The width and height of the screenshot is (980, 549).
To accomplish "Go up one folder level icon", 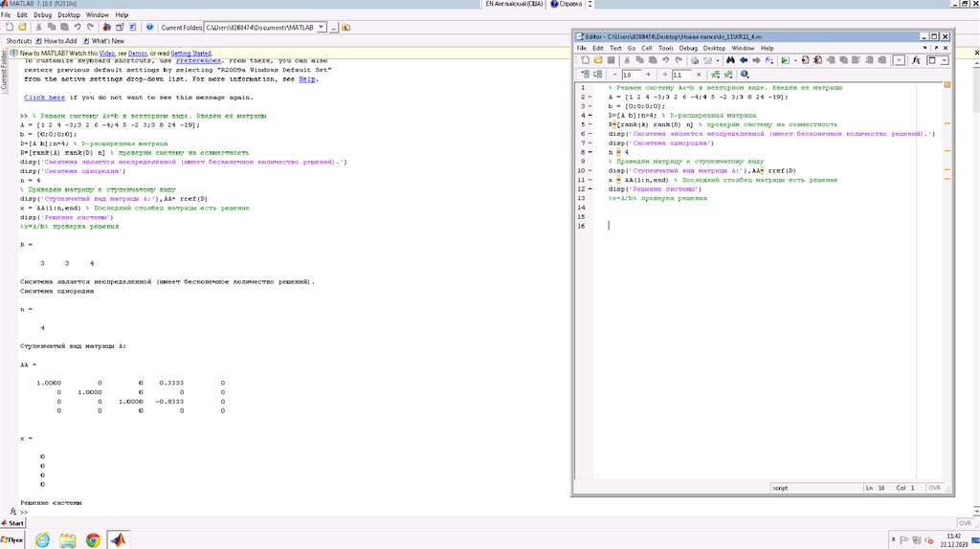I will point(345,28).
